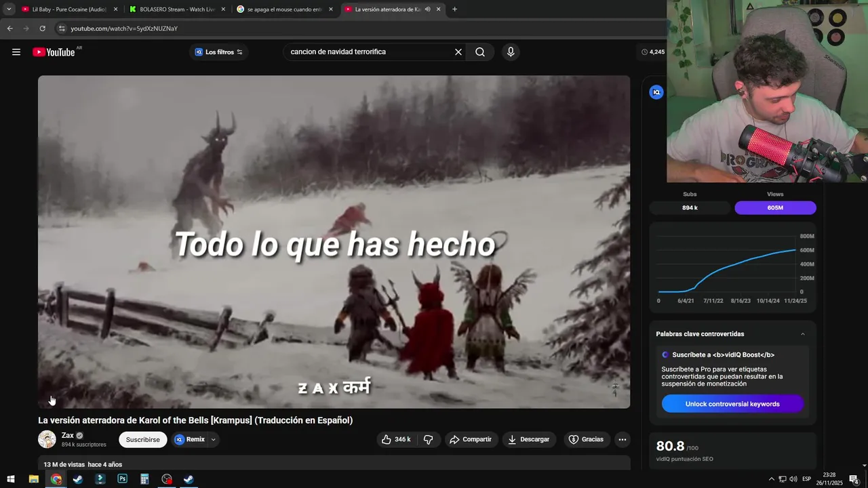Mute the tab via the speaker icon
Image resolution: width=868 pixels, height=488 pixels.
427,9
